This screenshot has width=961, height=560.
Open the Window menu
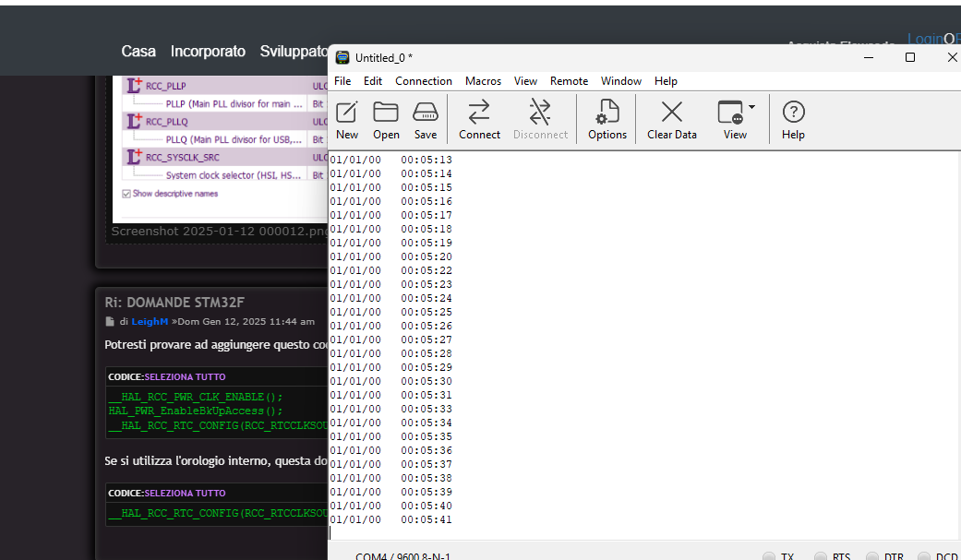click(621, 81)
